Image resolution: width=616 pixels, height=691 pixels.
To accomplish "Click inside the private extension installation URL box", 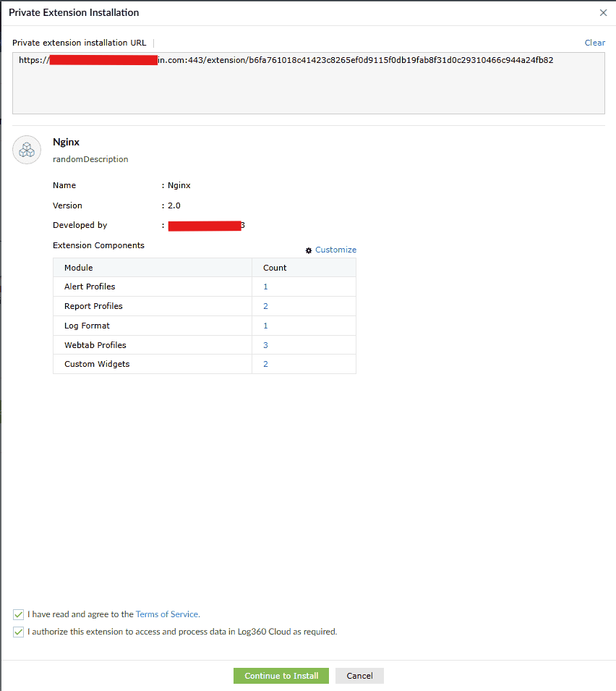I will click(x=308, y=83).
